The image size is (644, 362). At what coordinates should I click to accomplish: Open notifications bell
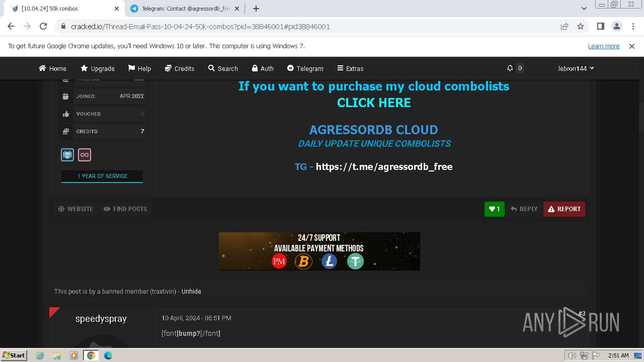point(510,68)
